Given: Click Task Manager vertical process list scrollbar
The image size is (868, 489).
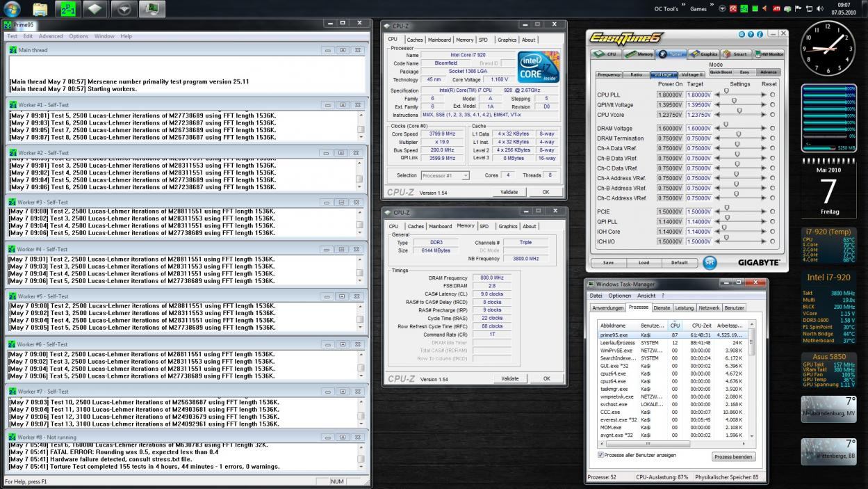Looking at the screenshot, I should coord(751,381).
